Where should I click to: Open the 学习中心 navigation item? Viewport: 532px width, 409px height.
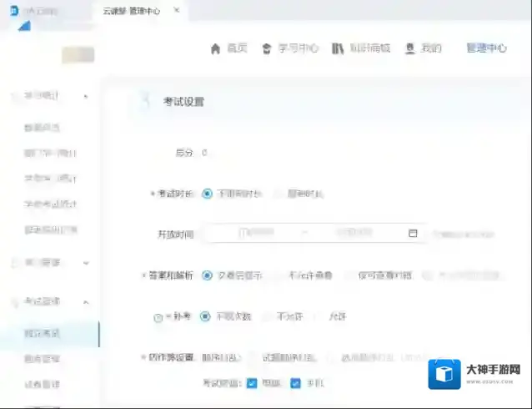pyautogui.click(x=298, y=48)
